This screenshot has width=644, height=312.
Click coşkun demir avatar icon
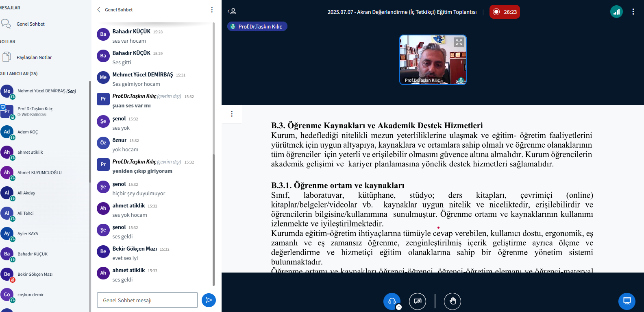pyautogui.click(x=7, y=294)
